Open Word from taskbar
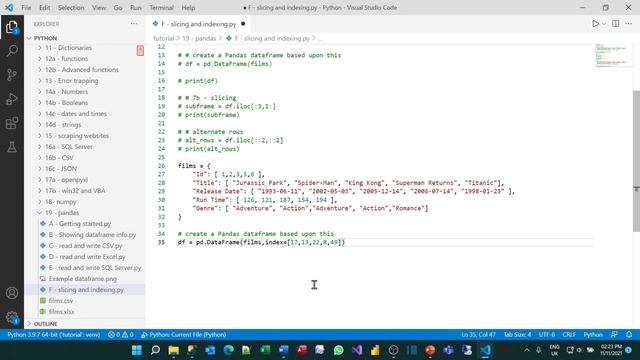 point(284,350)
